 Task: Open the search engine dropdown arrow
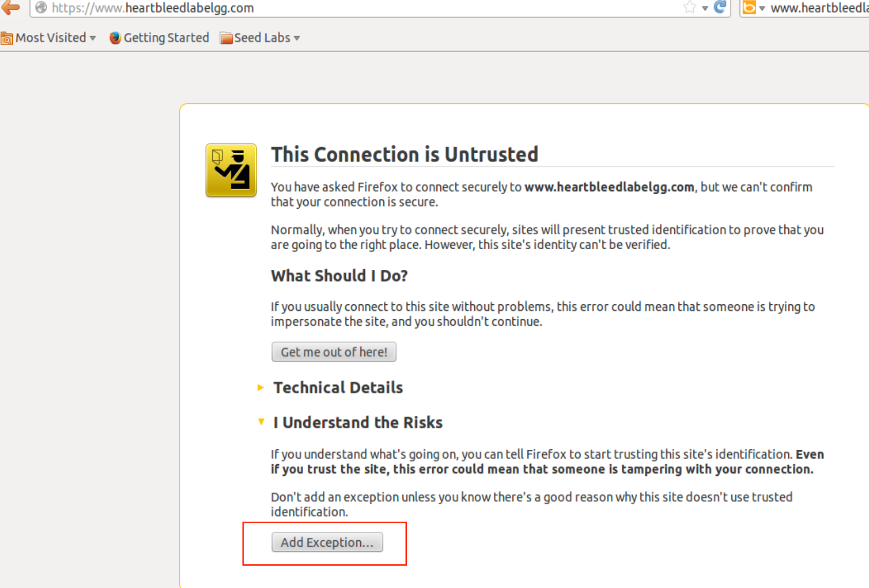[762, 8]
